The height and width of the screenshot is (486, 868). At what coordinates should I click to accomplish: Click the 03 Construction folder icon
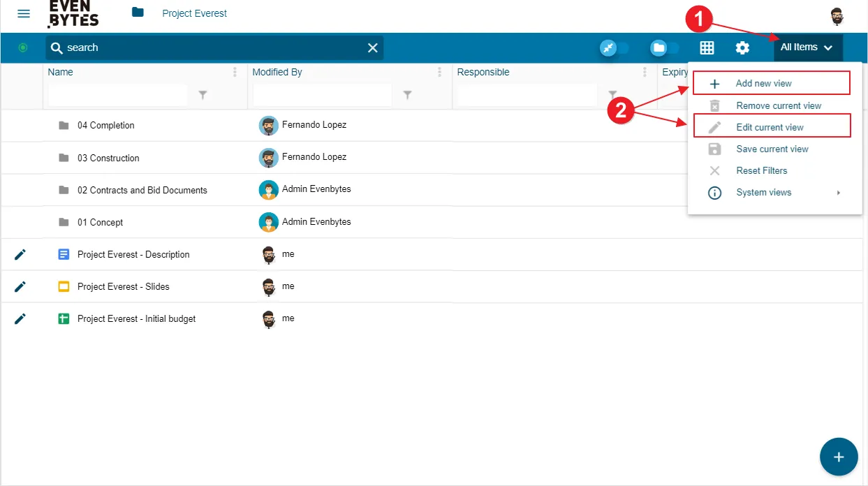coord(64,157)
